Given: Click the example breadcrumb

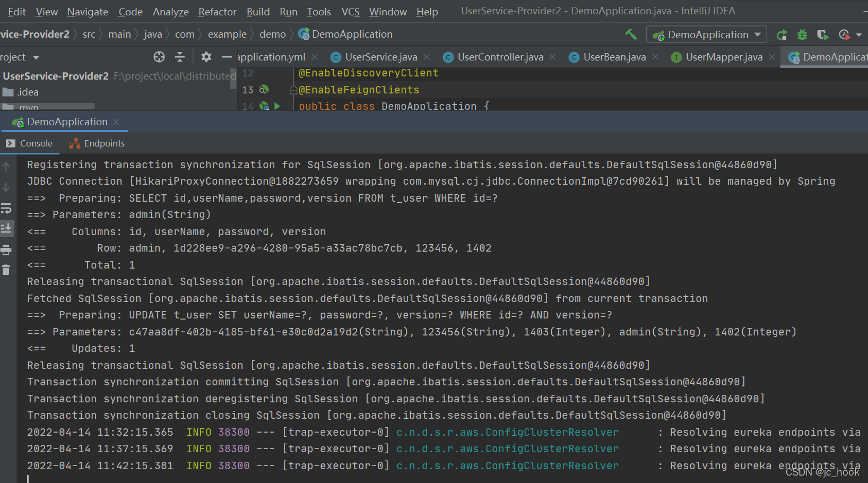Looking at the screenshot, I should coord(227,34).
